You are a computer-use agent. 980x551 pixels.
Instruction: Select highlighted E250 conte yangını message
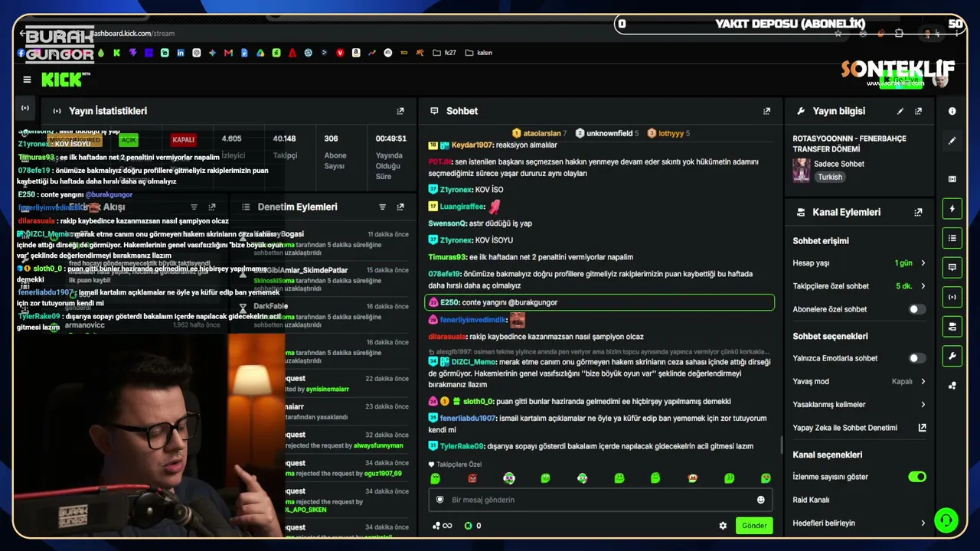(x=599, y=303)
